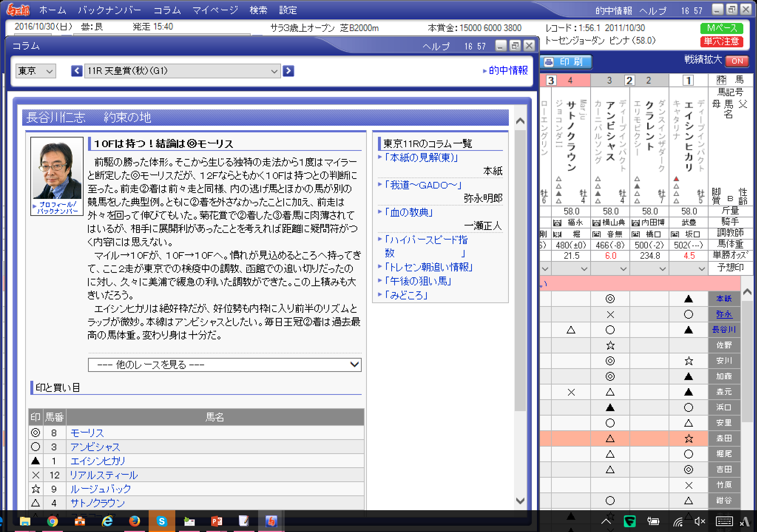Click 的中情報 in the main title bar

(614, 11)
